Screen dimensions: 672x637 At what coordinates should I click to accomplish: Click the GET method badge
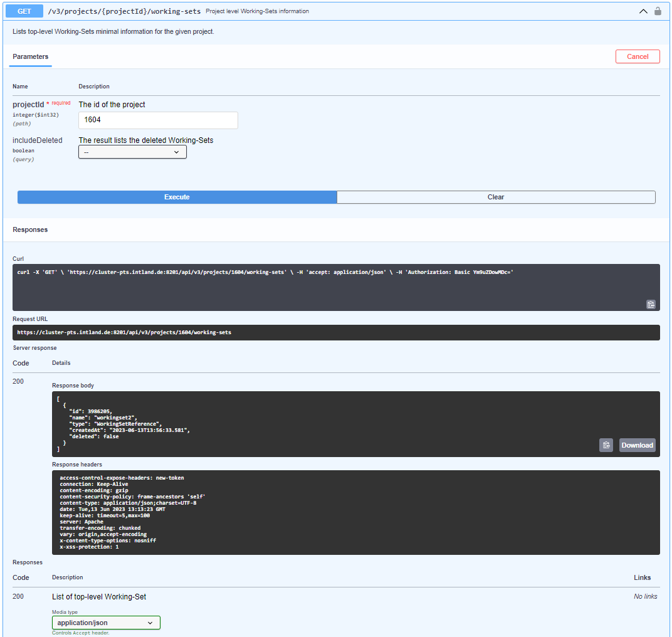[x=24, y=11]
